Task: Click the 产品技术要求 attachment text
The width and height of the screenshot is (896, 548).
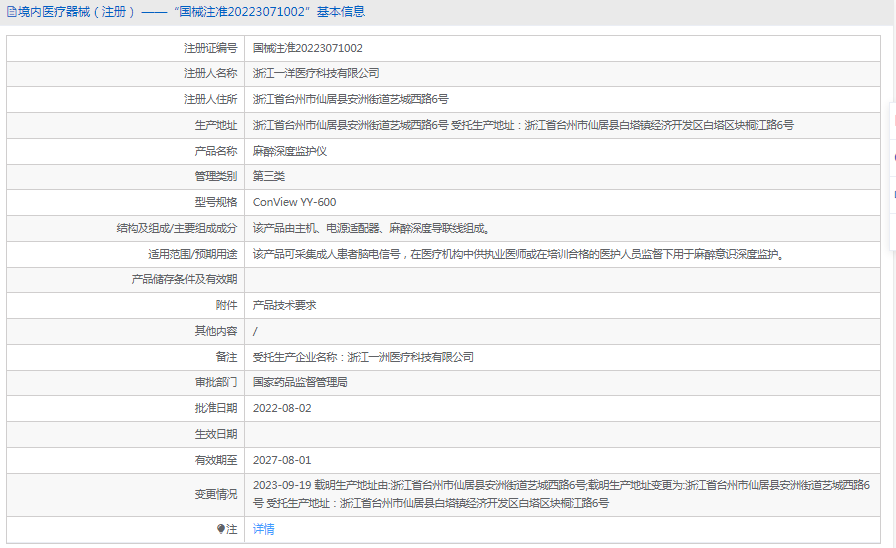Action: (285, 305)
